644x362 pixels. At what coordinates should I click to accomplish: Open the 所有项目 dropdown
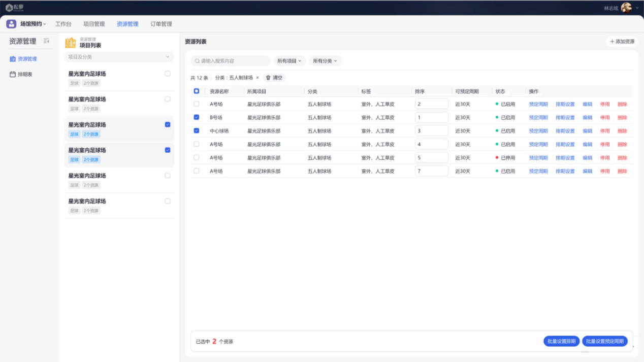[x=289, y=61]
